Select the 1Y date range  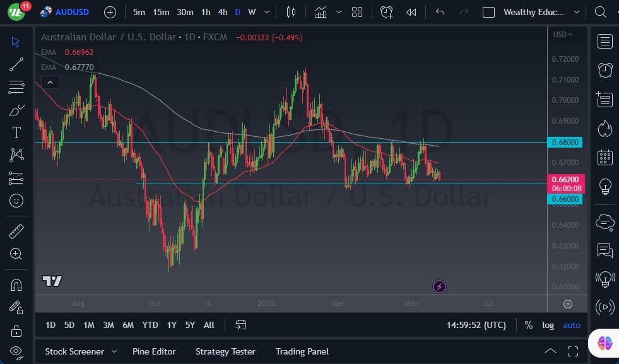[x=171, y=325]
